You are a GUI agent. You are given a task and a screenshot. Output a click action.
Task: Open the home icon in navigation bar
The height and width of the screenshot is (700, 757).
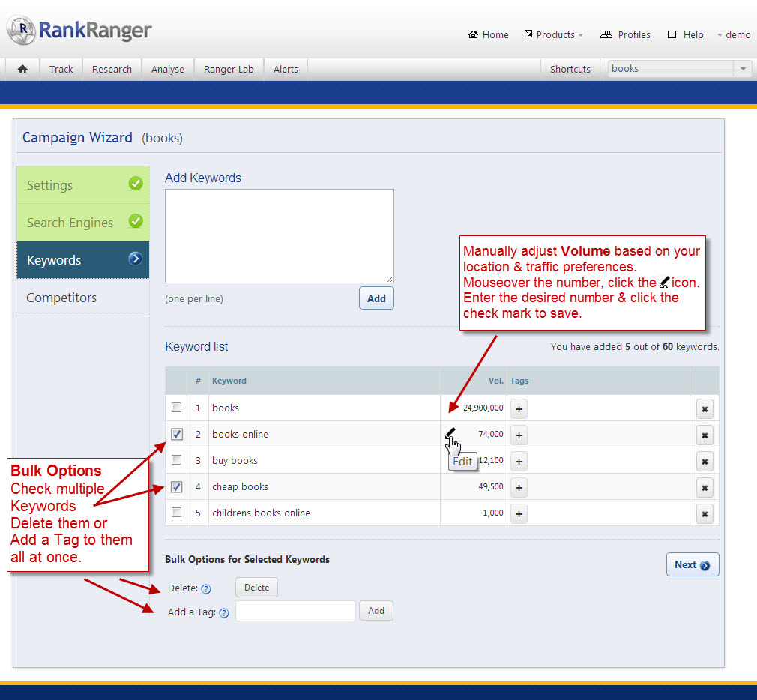22,69
